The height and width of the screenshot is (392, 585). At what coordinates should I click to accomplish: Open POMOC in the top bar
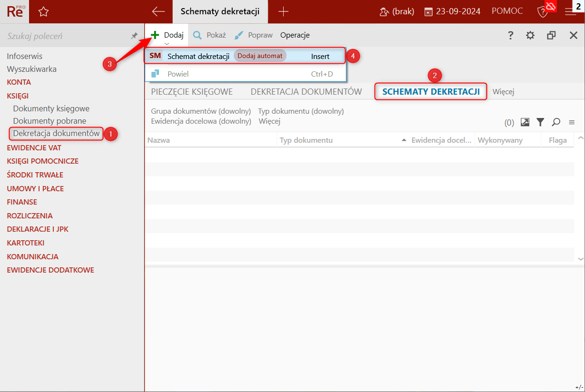tap(507, 11)
